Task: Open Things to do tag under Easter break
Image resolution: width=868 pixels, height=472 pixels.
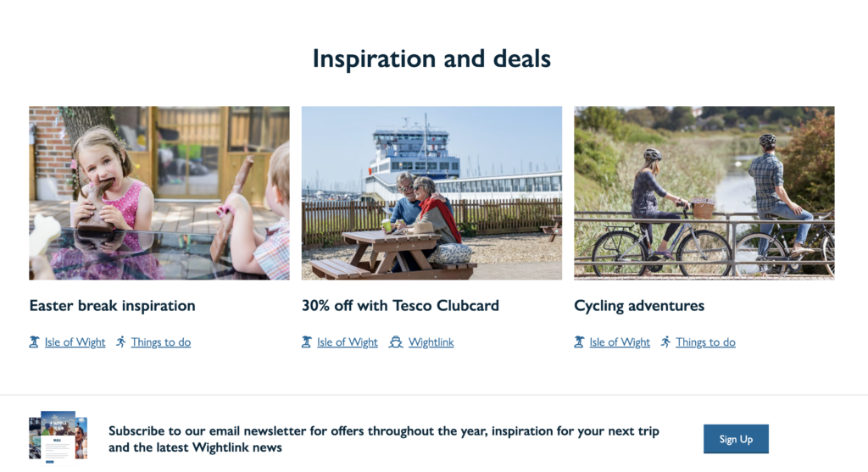Action: coord(161,342)
